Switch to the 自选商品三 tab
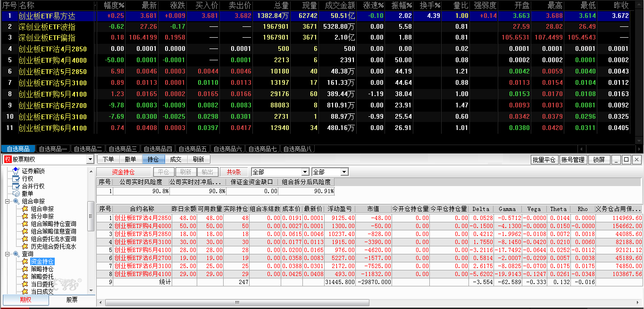The image size is (644, 309). tap(122, 149)
